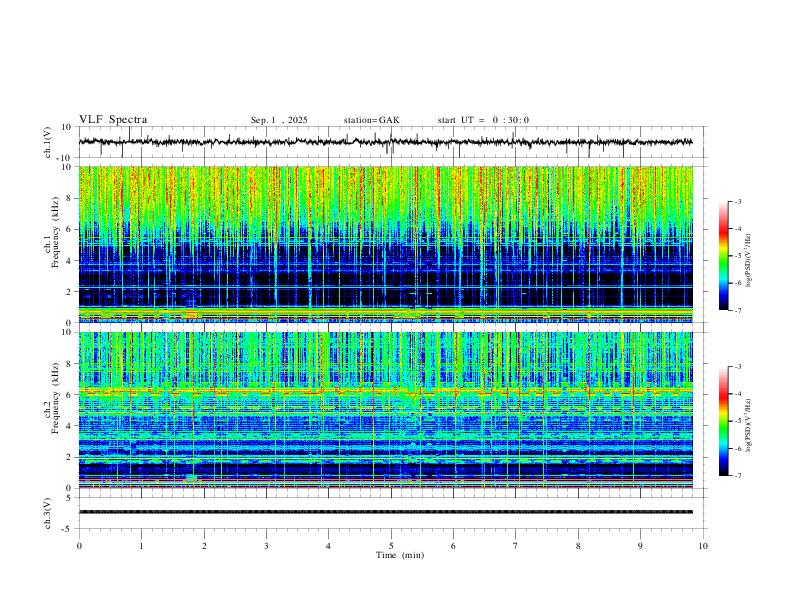Screen dimensions: 792x612
Task: Click the "-10" tick on ch.1(V) axis
Action: point(65,158)
